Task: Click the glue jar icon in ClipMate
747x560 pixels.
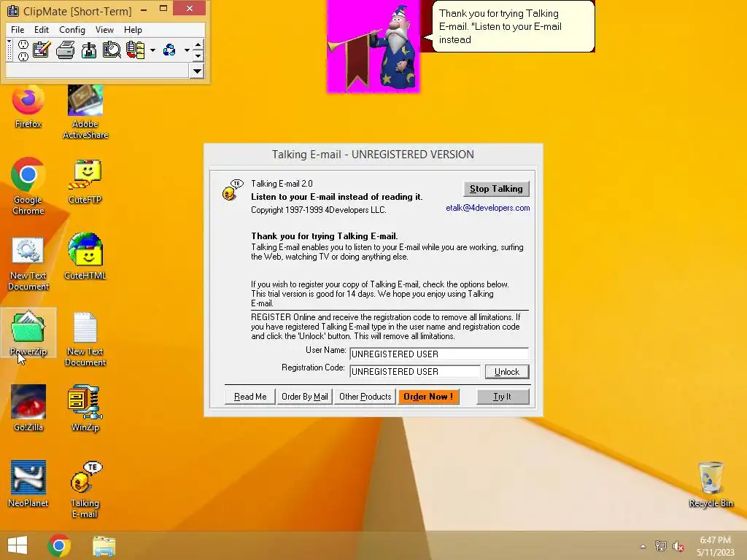Action: 88,50
